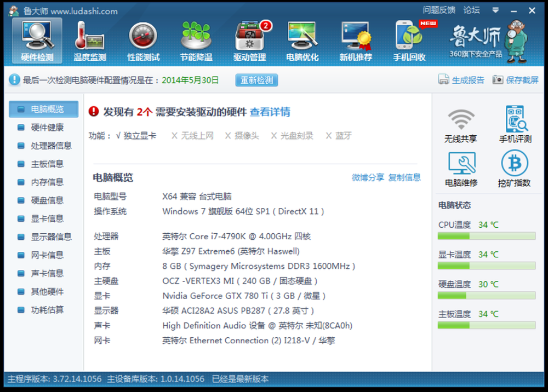The image size is (548, 392).
Task: Click the 微博分享 share link
Action: 368,177
